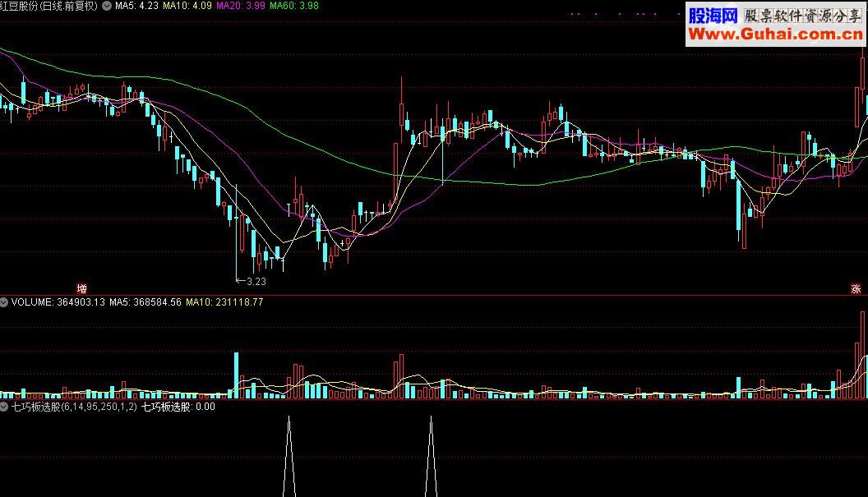Click the 七巧板选股(6,14,95,250,1,2) indicator name
The height and width of the screenshot is (497, 868).
(74, 407)
